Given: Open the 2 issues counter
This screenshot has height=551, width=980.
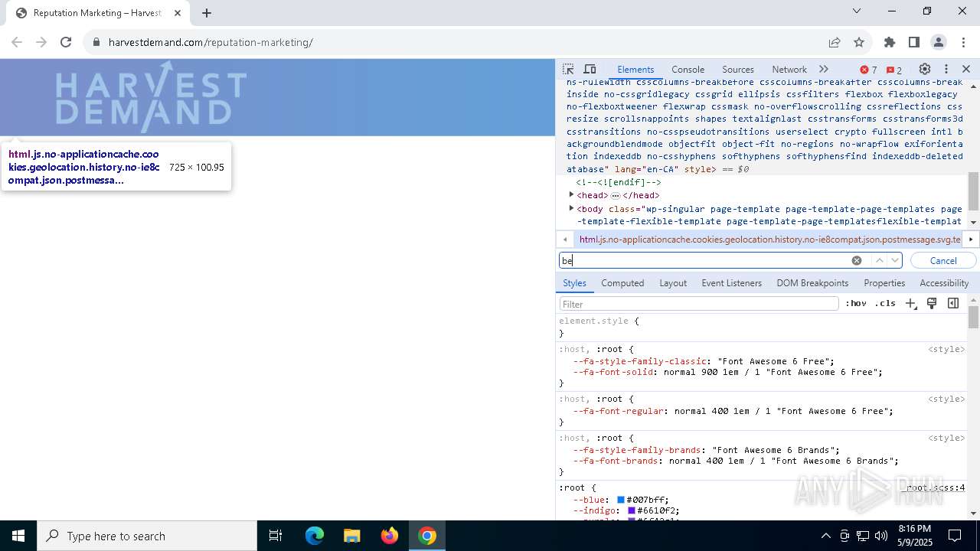Looking at the screenshot, I should [x=894, y=70].
